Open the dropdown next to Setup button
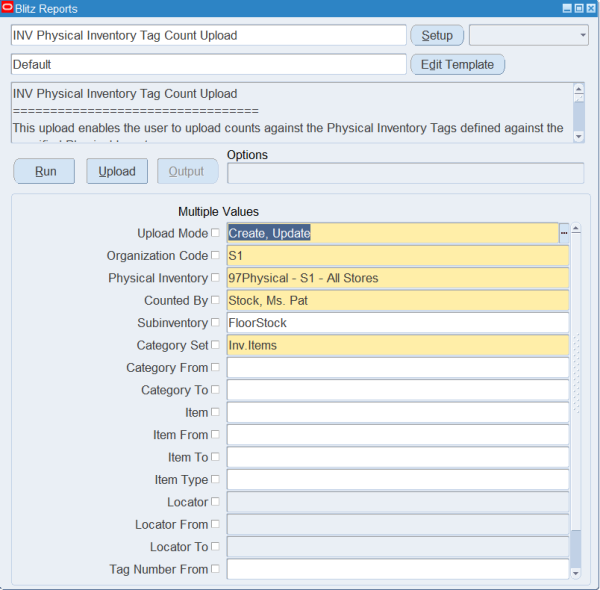 tap(529, 35)
